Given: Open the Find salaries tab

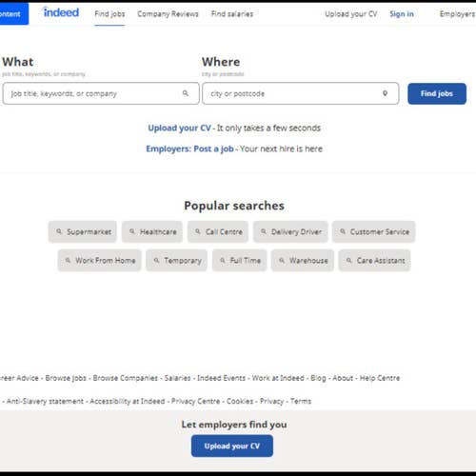Looking at the screenshot, I should (x=232, y=14).
